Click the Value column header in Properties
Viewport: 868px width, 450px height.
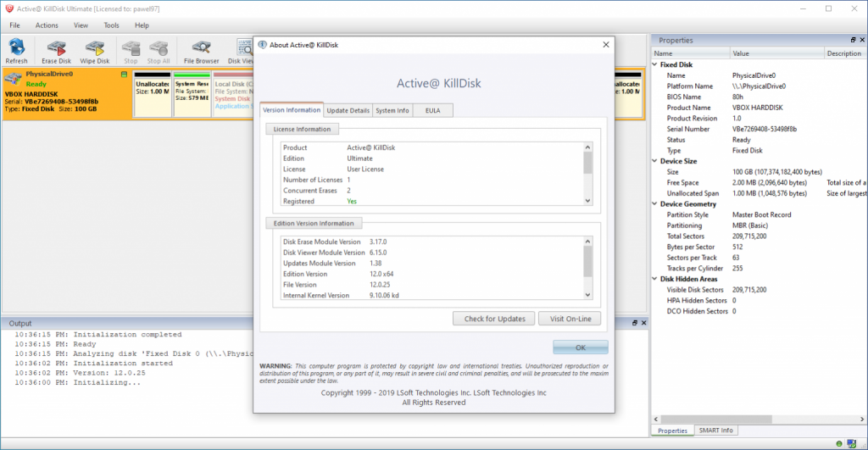pos(776,53)
